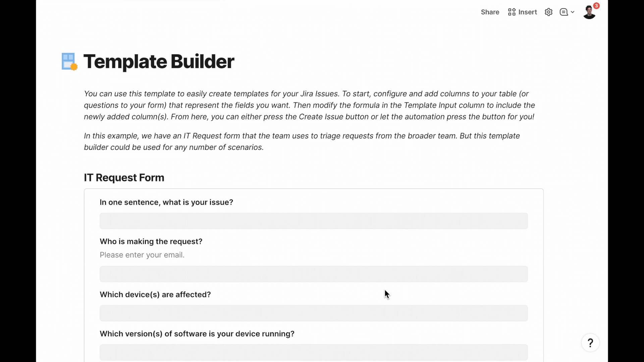Click the paragraph starting 'You can use this template'

pyautogui.click(x=309, y=105)
